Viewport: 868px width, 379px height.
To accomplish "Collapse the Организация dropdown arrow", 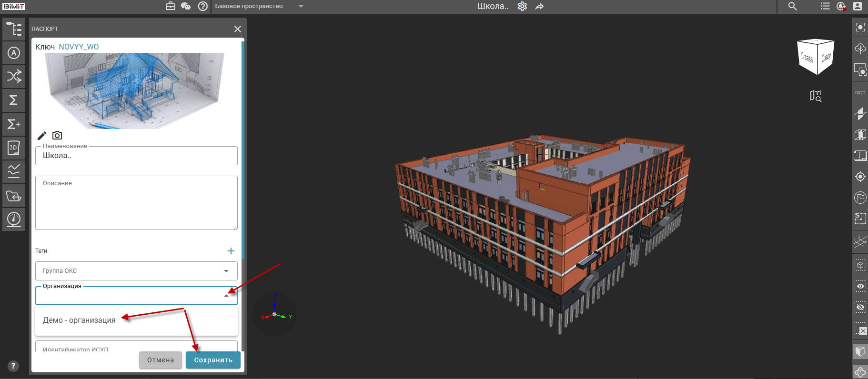I will click(226, 296).
